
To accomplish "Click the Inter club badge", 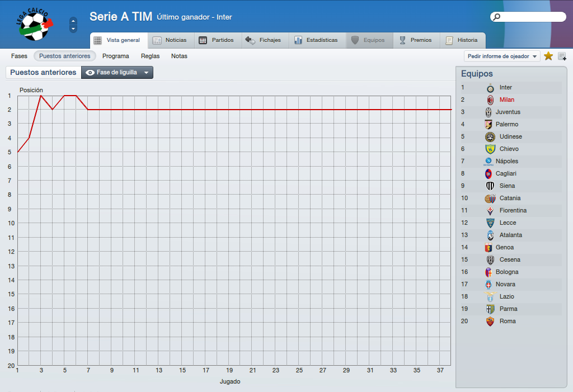I will pyautogui.click(x=490, y=88).
